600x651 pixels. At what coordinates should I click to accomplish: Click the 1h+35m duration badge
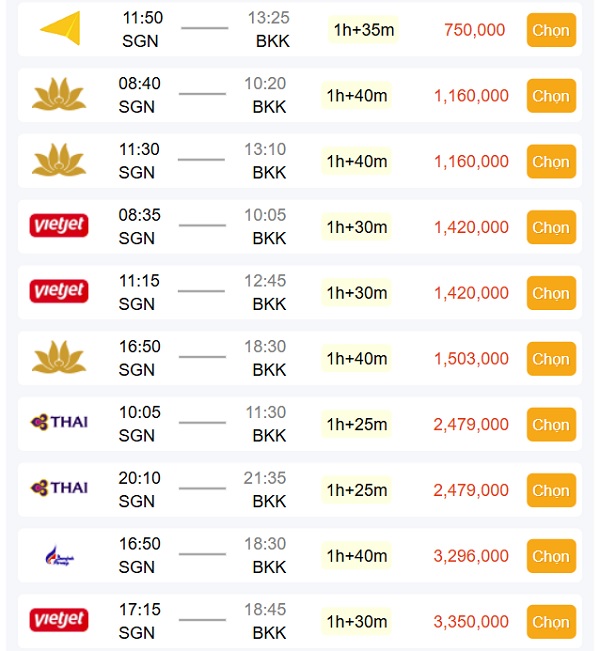[x=360, y=30]
